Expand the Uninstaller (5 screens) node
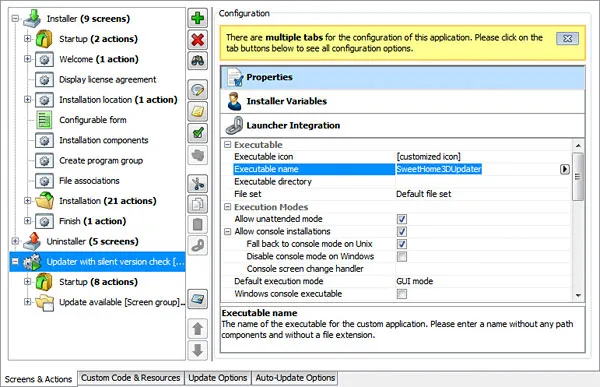The image size is (600, 387). coord(15,241)
